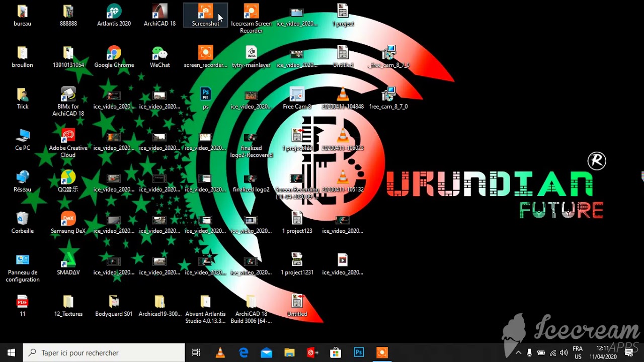Screen dimensions: 644x362
Task: Select the brouillon folder
Action: pyautogui.click(x=22, y=57)
